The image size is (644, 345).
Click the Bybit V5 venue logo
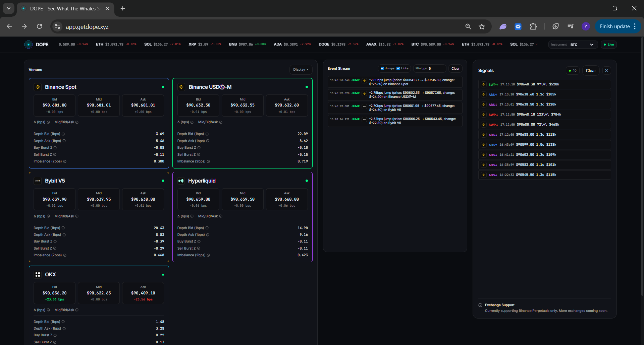click(x=38, y=181)
